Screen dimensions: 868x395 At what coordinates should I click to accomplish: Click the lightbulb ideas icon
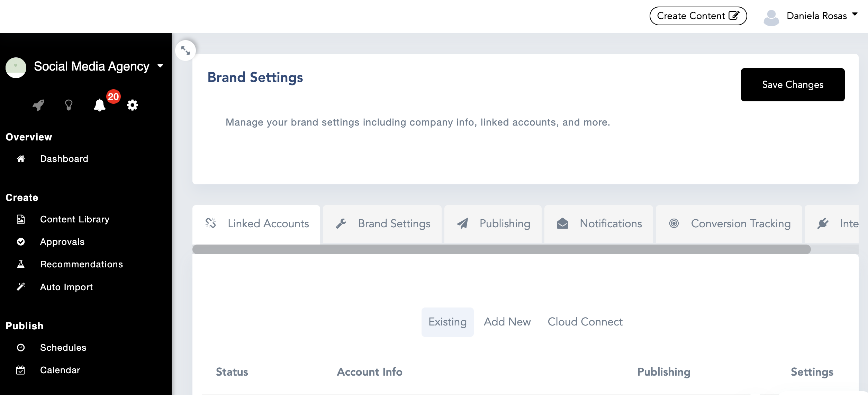click(x=69, y=105)
